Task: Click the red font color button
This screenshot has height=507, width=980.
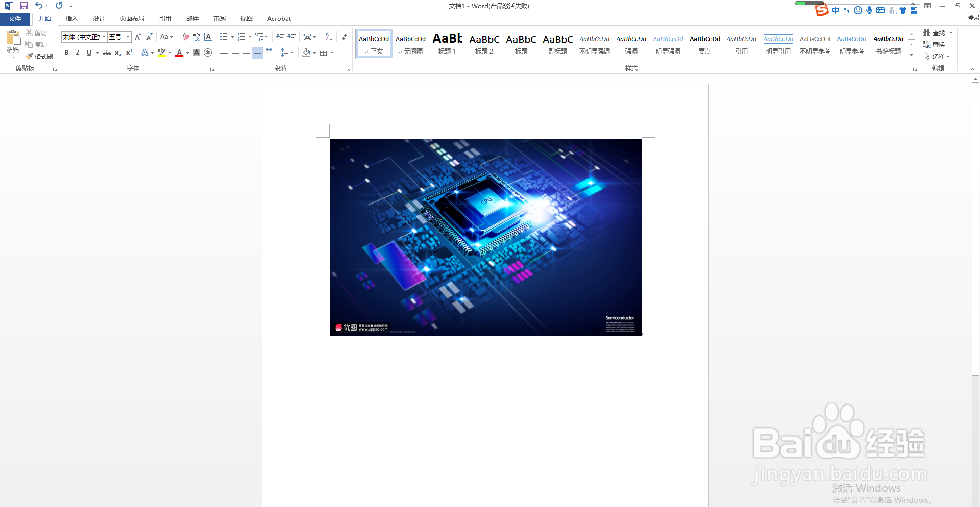Action: click(x=179, y=53)
